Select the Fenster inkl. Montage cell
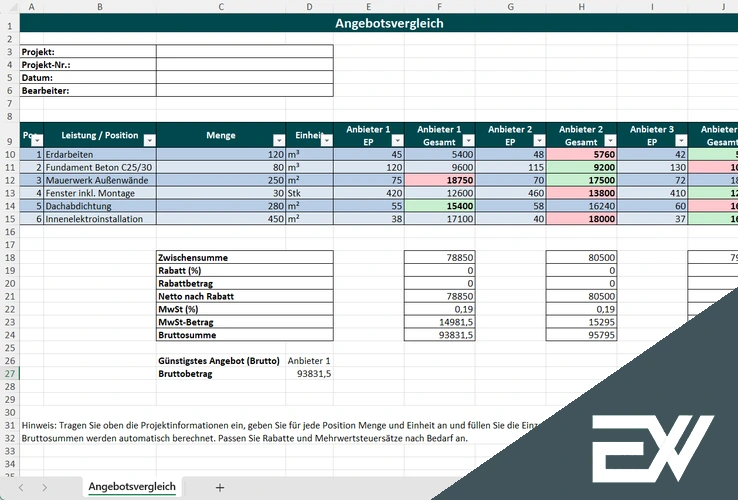Image resolution: width=738 pixels, height=500 pixels. pyautogui.click(x=100, y=193)
